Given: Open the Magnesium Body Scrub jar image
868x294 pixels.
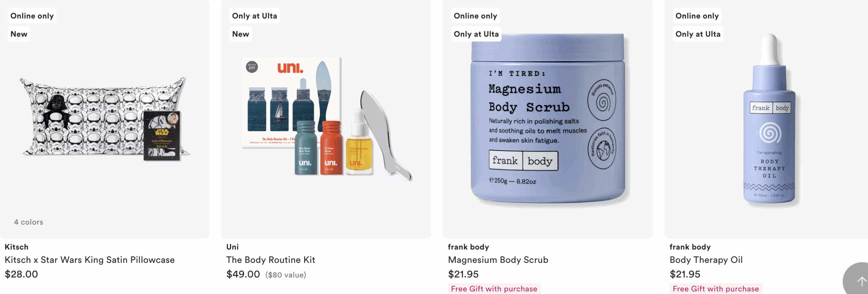Looking at the screenshot, I should tap(548, 119).
